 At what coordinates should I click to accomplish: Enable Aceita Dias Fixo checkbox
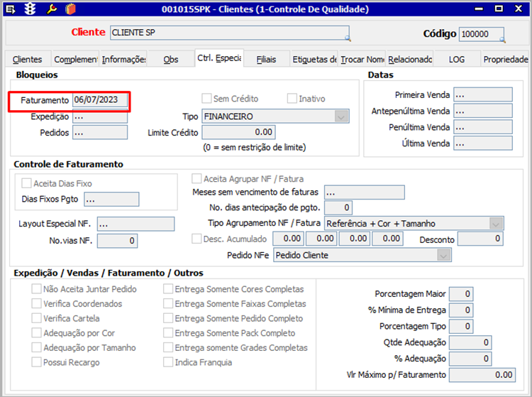tap(26, 183)
